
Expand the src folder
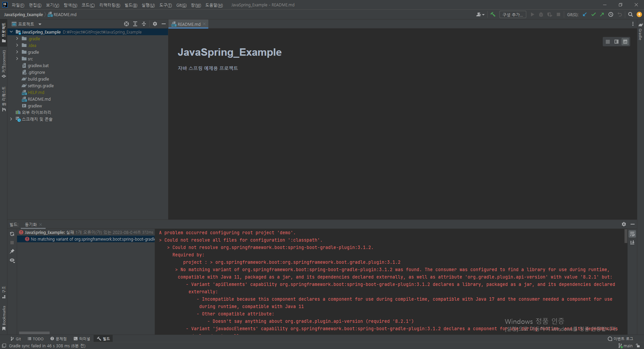(17, 59)
